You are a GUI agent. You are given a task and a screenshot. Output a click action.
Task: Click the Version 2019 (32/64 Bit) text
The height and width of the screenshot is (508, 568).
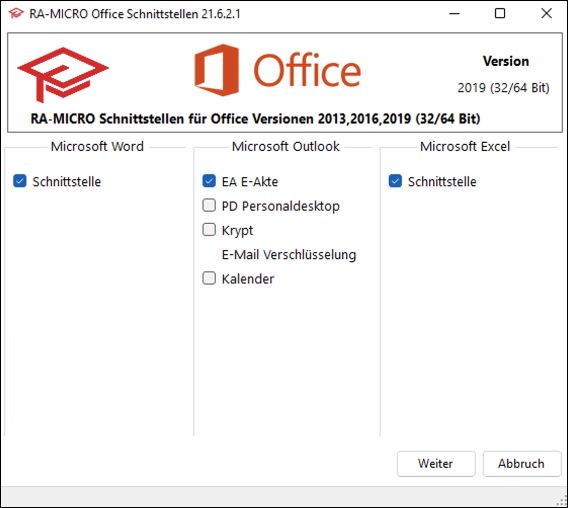coord(504,74)
